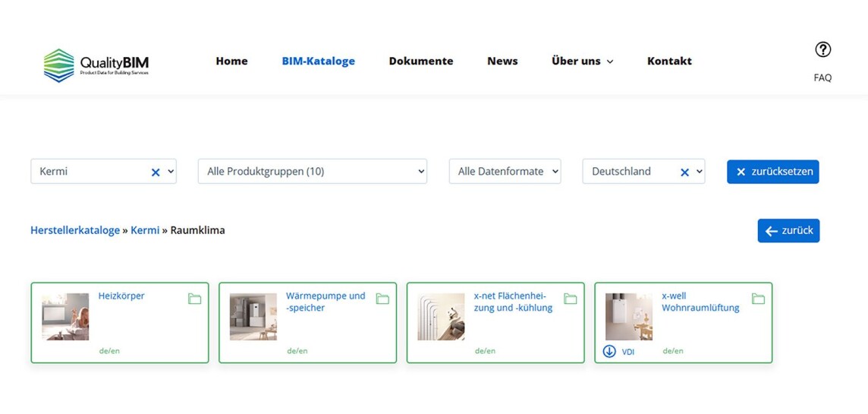Click the zurück back button
868x414 pixels.
click(x=789, y=231)
